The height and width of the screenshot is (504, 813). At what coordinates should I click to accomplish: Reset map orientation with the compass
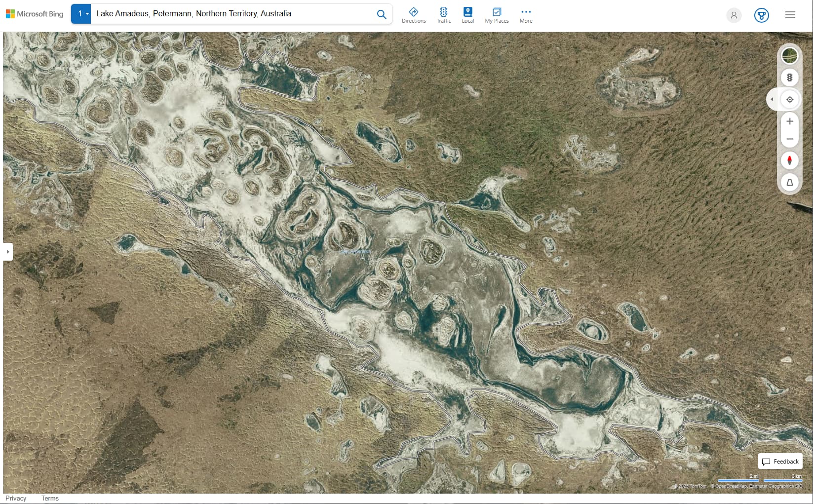point(789,160)
